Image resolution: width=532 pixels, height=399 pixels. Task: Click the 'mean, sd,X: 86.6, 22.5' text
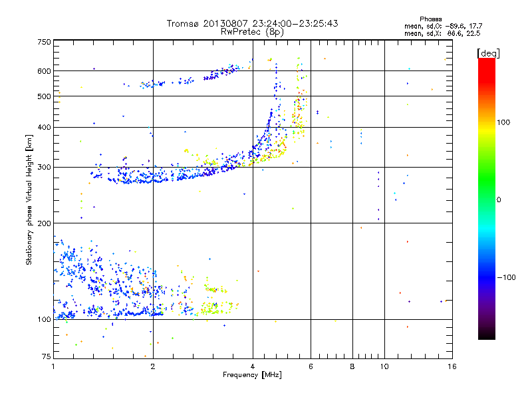pos(442,33)
